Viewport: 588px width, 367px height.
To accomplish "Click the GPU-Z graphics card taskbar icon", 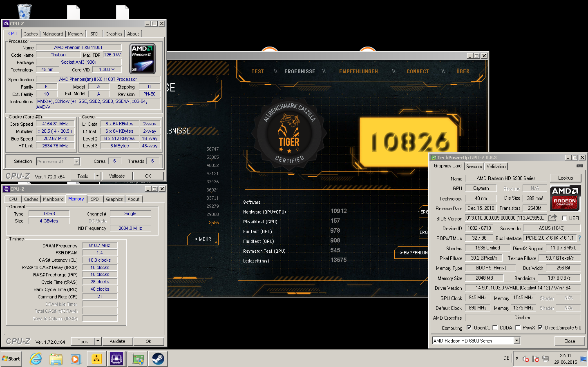I will (x=138, y=359).
